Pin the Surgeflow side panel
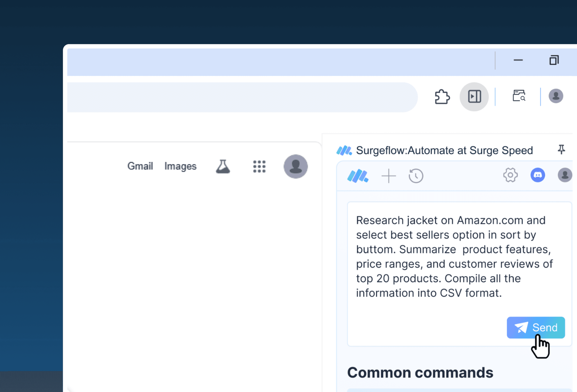Screen dimensions: 577x392 (x=561, y=150)
